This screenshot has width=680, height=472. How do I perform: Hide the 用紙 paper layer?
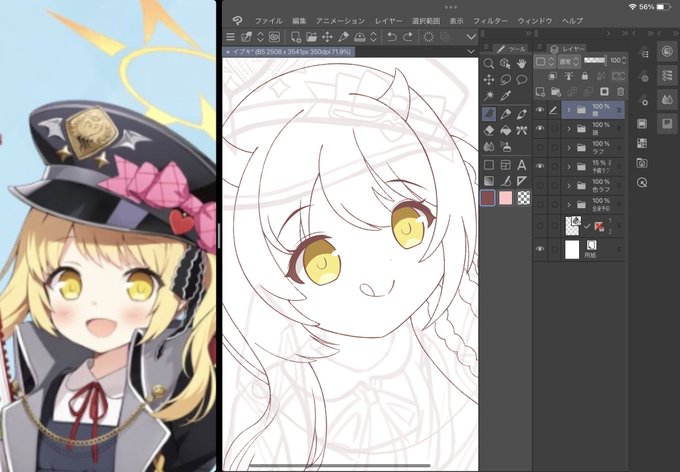click(x=540, y=249)
